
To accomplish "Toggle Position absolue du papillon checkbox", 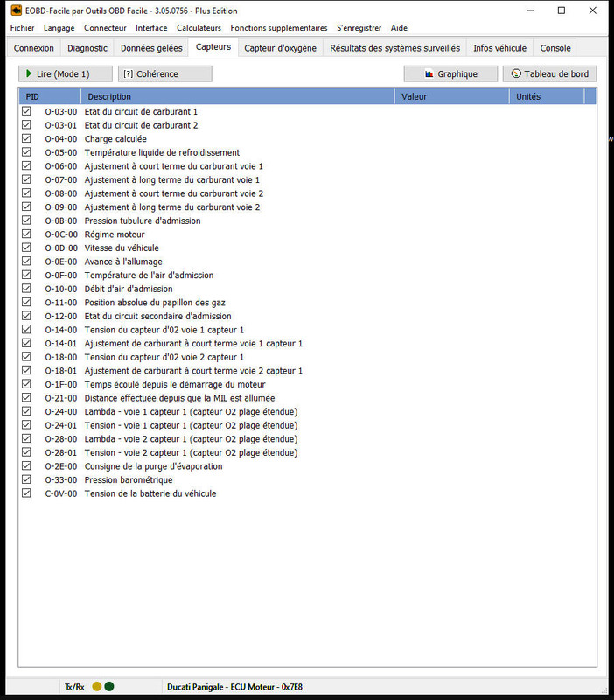I will tap(26, 302).
